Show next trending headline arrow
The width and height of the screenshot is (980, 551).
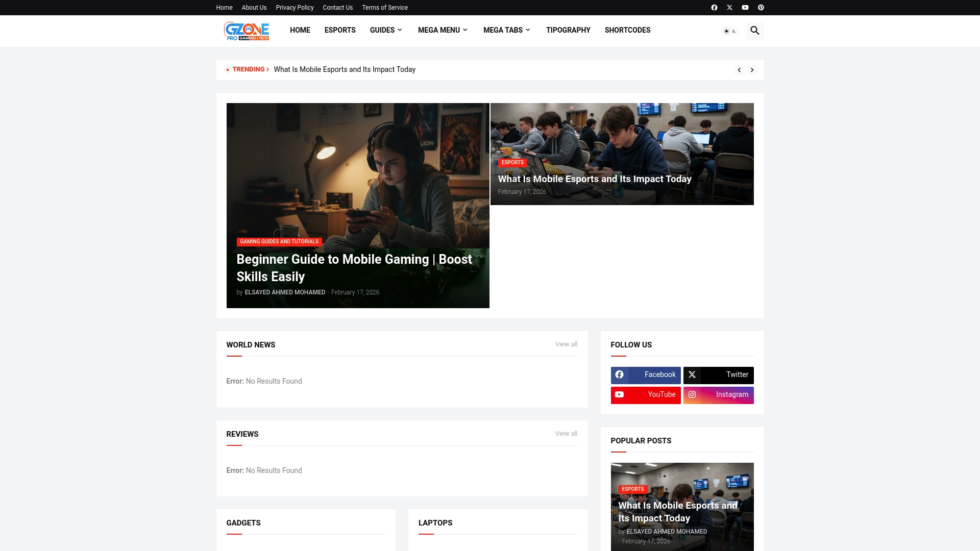[x=752, y=70]
